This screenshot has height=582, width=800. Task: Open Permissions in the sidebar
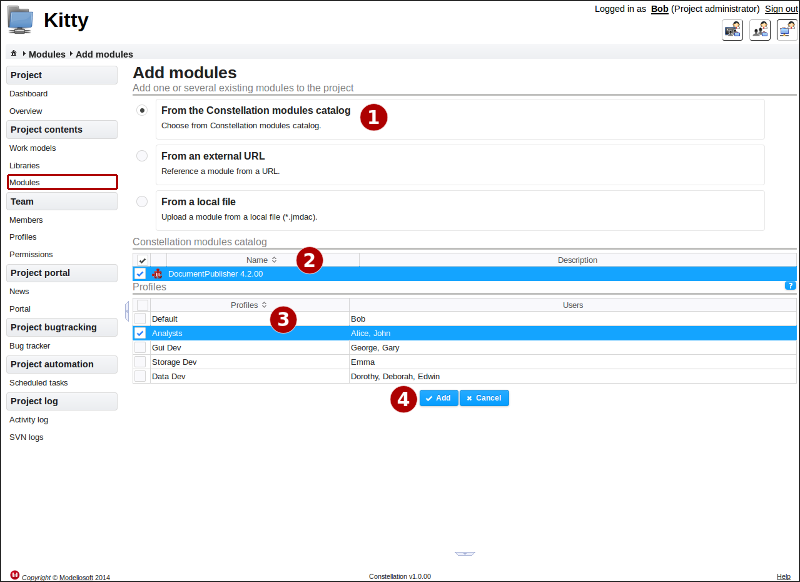tap(31, 255)
